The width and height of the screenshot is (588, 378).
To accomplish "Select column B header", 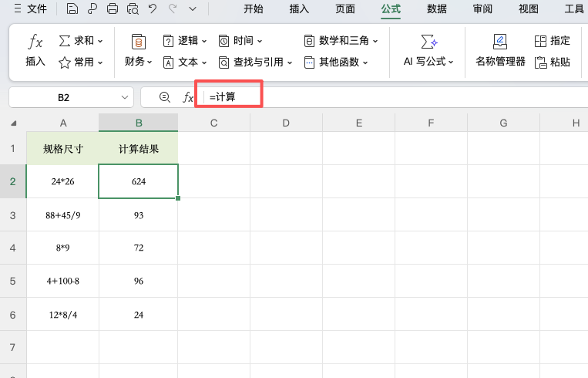I will (x=139, y=123).
